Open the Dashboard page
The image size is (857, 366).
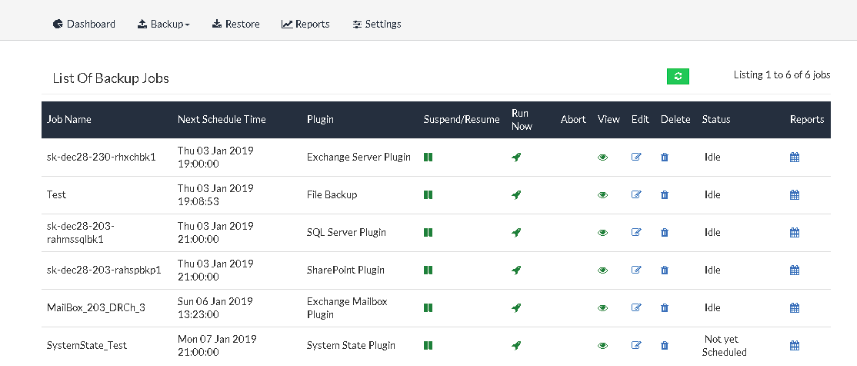click(x=84, y=24)
